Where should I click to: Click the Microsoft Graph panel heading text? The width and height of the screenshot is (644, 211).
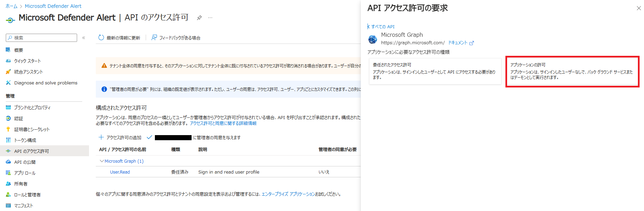[402, 35]
